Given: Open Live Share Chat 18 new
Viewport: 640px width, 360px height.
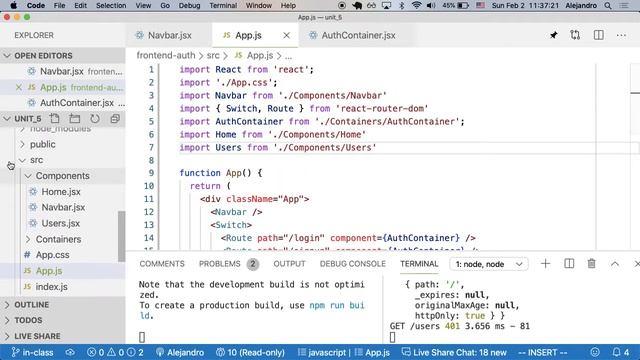Looking at the screenshot, I should (454, 352).
